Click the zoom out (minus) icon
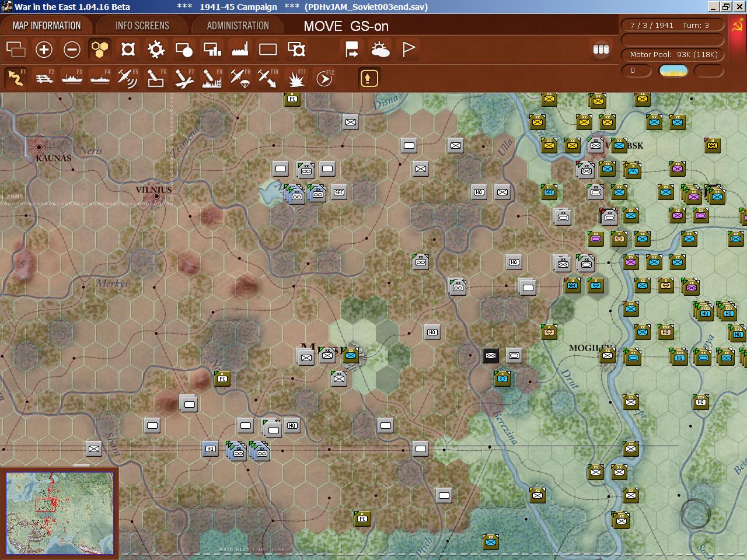Viewport: 747px width, 560px height. pyautogui.click(x=72, y=50)
